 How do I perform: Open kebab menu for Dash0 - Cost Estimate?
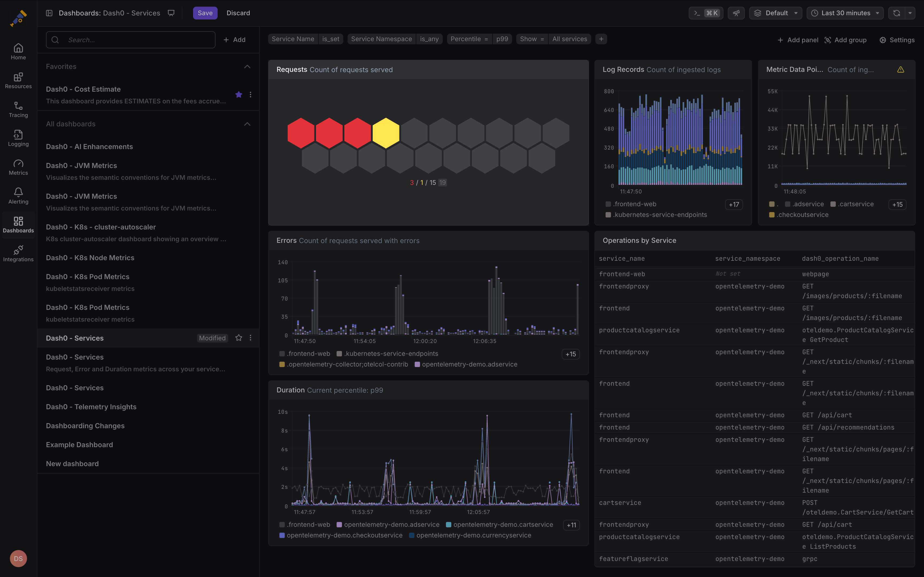[251, 95]
